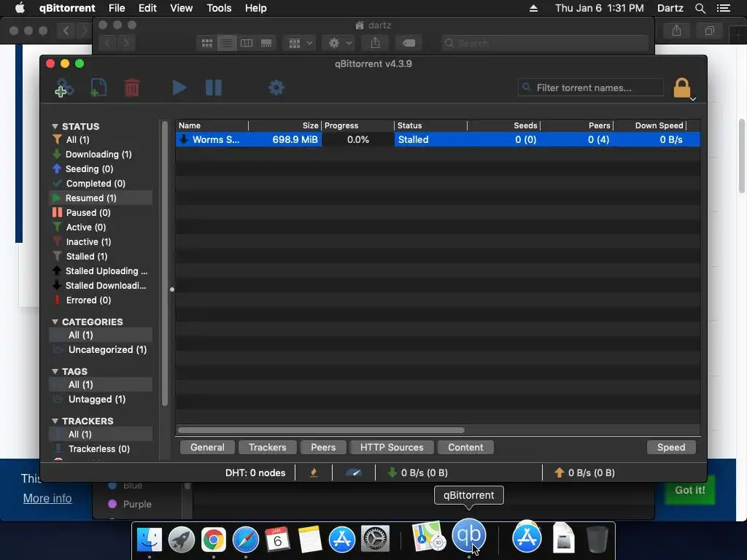This screenshot has width=747, height=560.
Task: Collapse the TAGS section triangle
Action: pyautogui.click(x=55, y=371)
